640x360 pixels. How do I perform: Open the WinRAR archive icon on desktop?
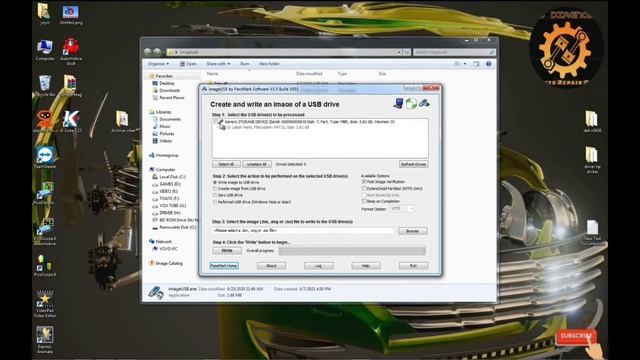[x=71, y=86]
